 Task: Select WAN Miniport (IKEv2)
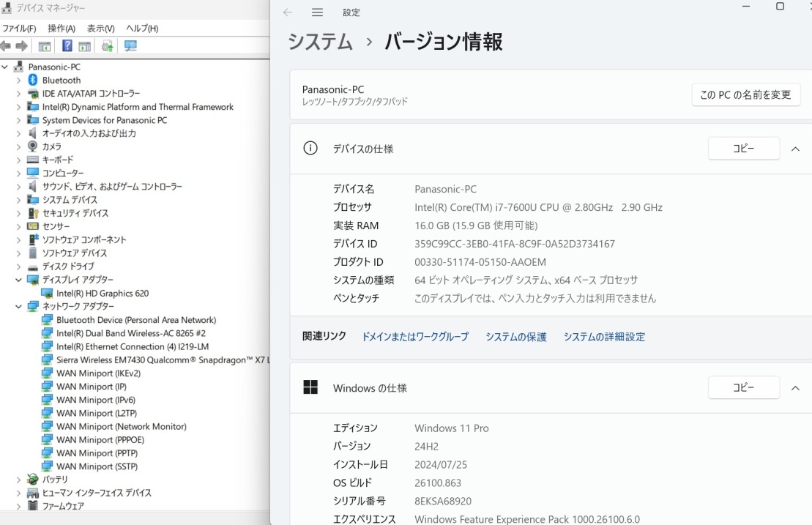click(x=98, y=373)
